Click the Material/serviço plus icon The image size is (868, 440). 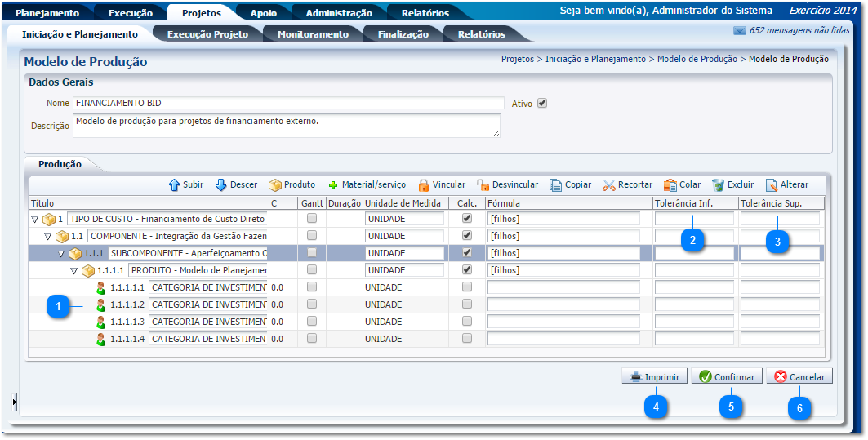tap(333, 185)
